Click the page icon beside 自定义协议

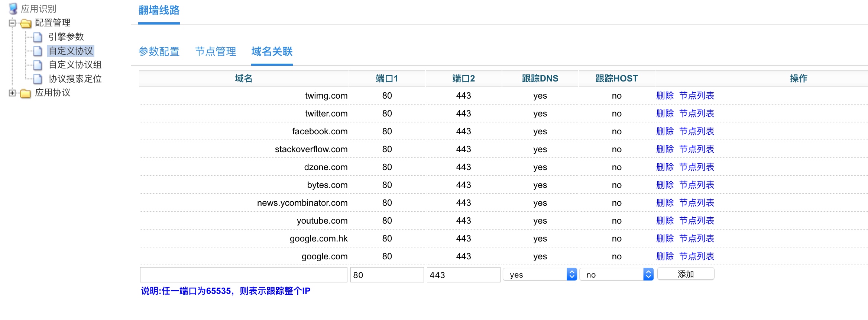(x=38, y=51)
